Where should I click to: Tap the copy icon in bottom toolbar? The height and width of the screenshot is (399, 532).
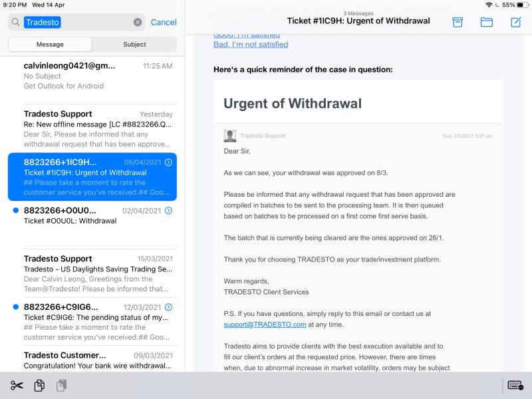pyautogui.click(x=39, y=386)
